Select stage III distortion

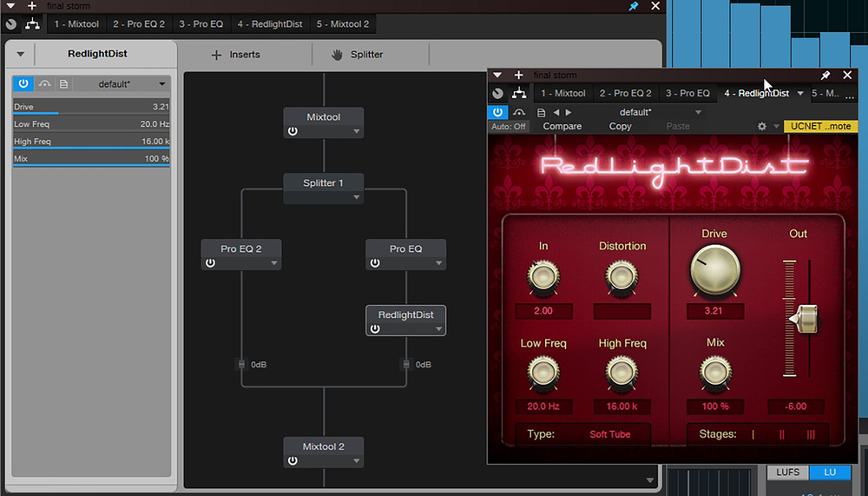pos(811,434)
